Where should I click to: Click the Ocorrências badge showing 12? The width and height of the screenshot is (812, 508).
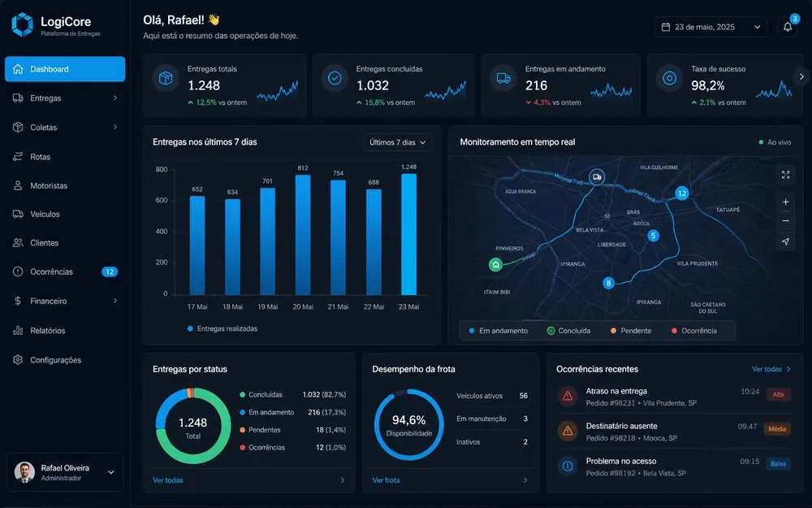110,271
